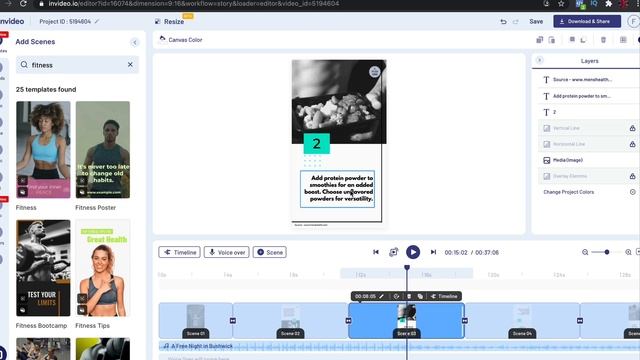Focus the template search field
This screenshot has width=640, height=360.
click(77, 65)
